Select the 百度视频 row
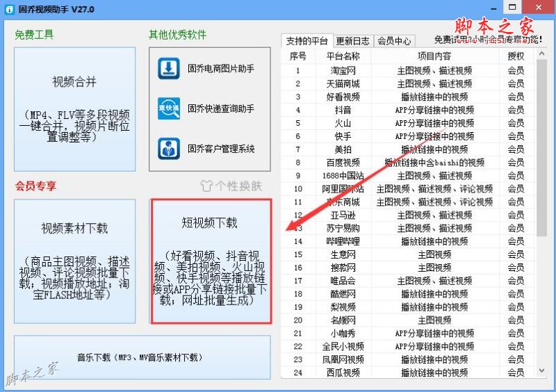The height and width of the screenshot is (392, 556). (408, 163)
